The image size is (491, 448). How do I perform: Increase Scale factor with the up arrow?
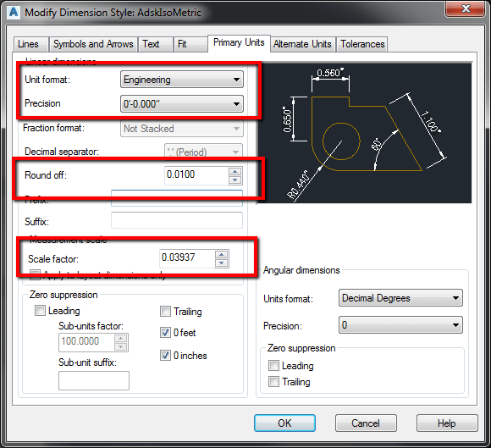pos(222,254)
